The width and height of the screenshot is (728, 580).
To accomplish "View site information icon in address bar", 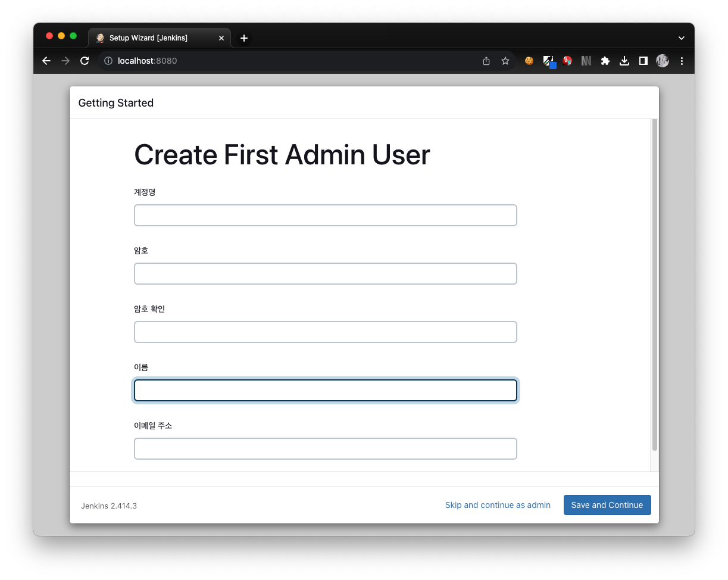I will point(108,61).
